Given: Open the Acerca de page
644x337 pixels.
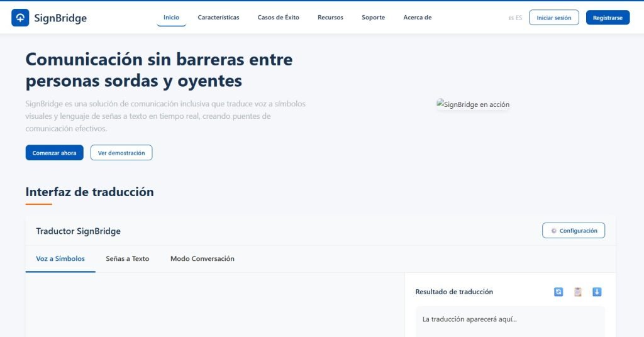Looking at the screenshot, I should coord(417,18).
